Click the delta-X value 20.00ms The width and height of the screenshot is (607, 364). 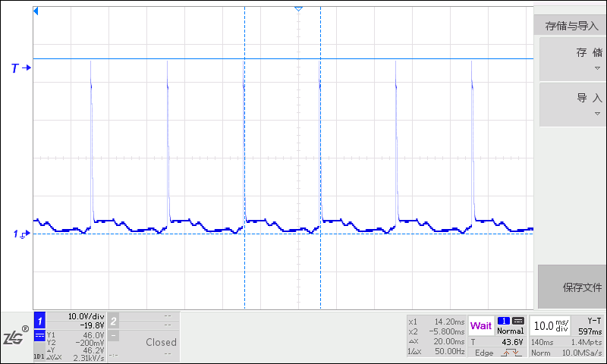449,341
